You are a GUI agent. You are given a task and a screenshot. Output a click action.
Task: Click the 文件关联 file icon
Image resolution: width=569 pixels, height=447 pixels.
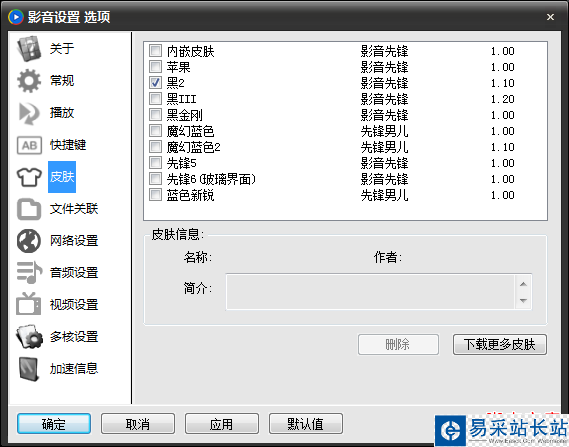pyautogui.click(x=29, y=209)
